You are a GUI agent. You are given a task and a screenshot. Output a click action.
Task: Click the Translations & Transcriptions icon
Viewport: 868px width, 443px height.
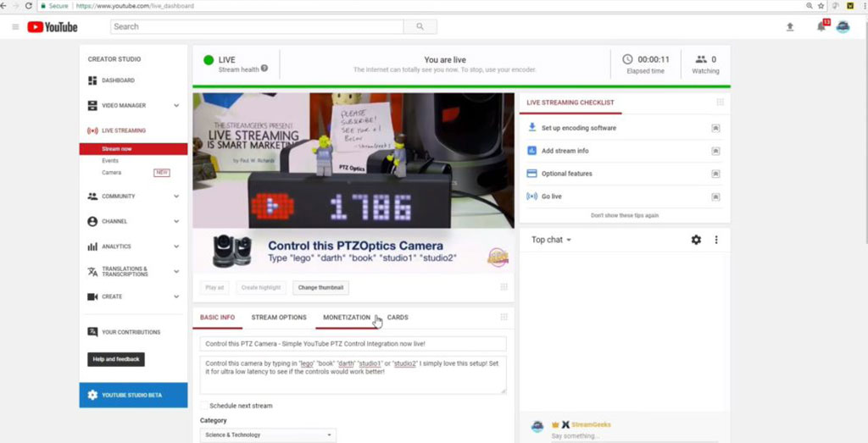[x=92, y=272]
